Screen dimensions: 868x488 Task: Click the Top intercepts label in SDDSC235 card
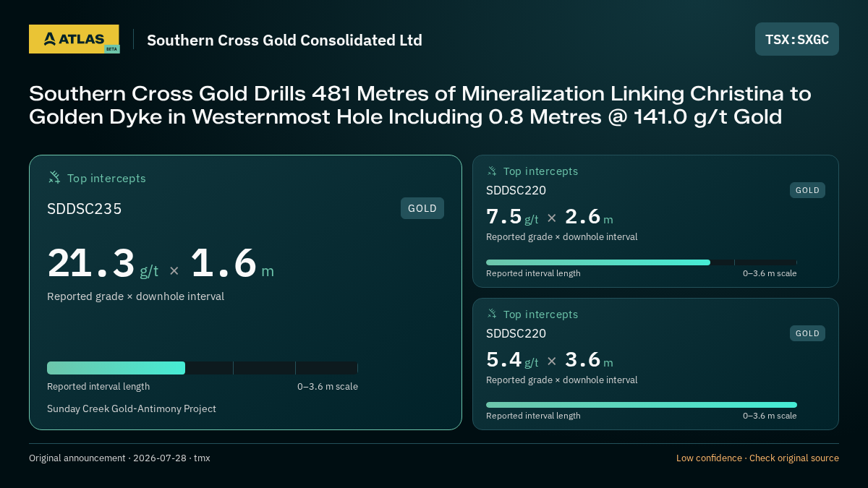point(106,178)
